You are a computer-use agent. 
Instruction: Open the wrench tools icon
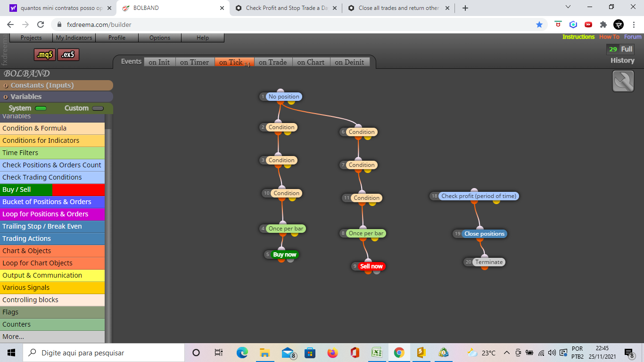point(623,81)
